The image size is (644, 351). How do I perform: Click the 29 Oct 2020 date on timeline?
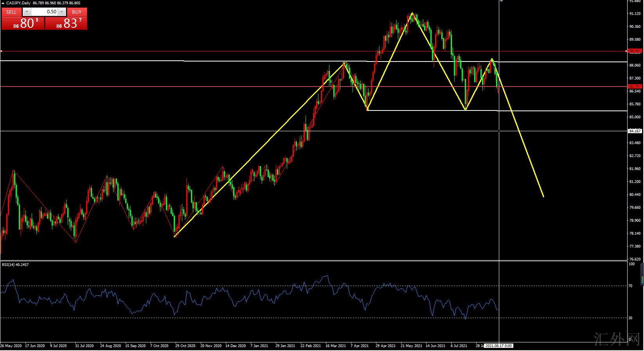point(185,346)
